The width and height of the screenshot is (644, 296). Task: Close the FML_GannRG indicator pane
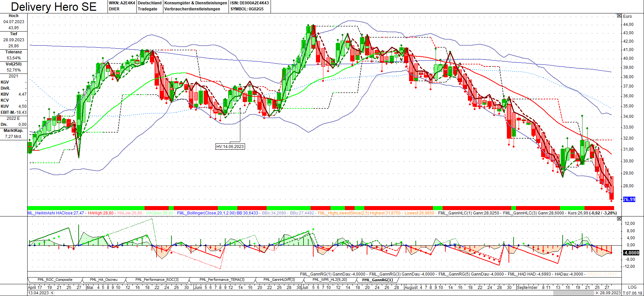pyautogui.click(x=619, y=218)
